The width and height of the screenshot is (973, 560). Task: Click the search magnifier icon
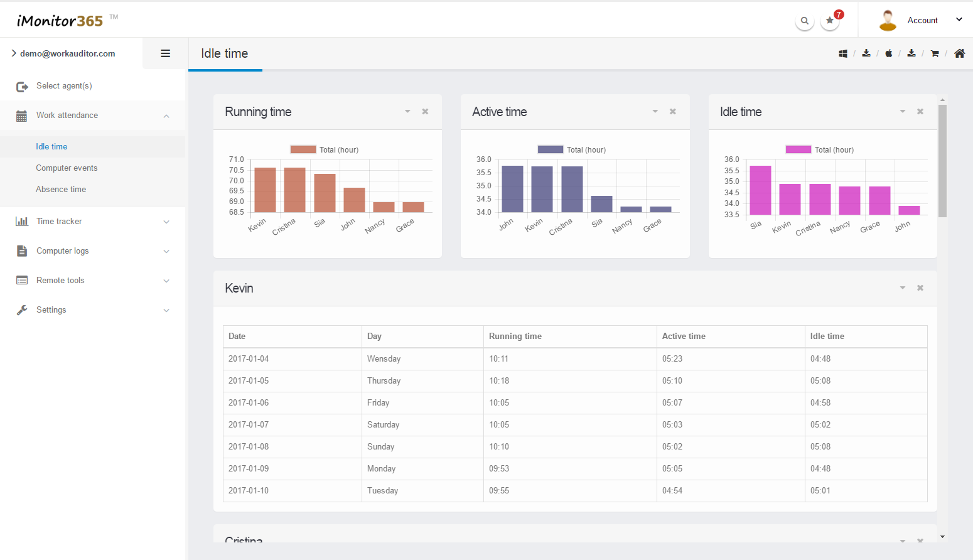tap(804, 21)
